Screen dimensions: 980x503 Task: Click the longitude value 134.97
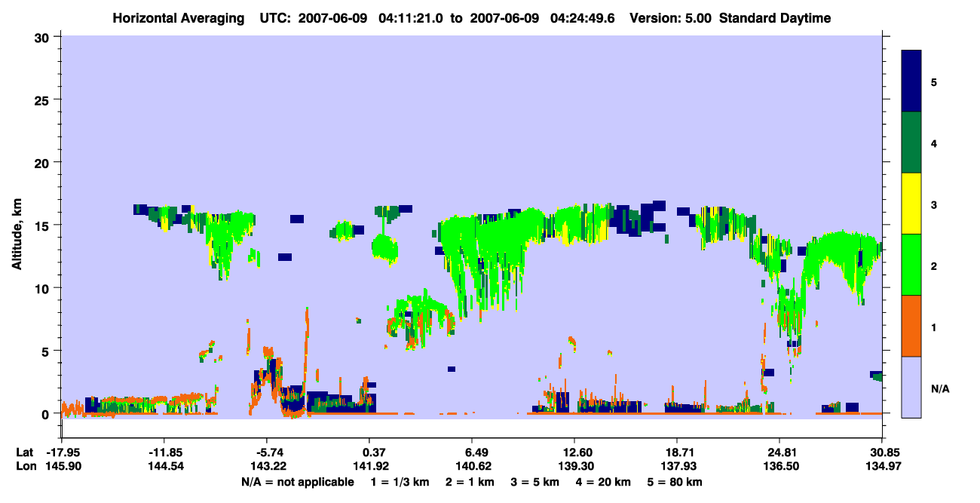tap(882, 466)
